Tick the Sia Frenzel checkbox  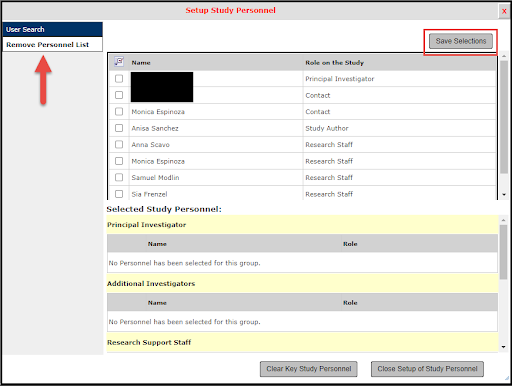[x=119, y=194]
